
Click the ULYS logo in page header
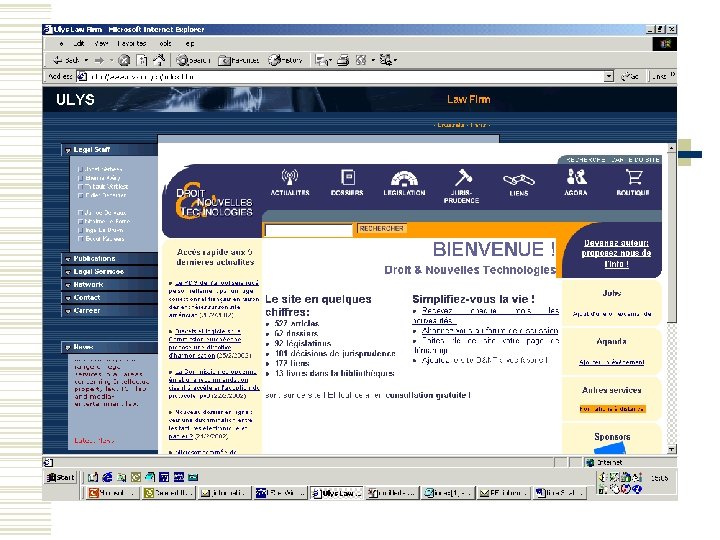click(75, 100)
